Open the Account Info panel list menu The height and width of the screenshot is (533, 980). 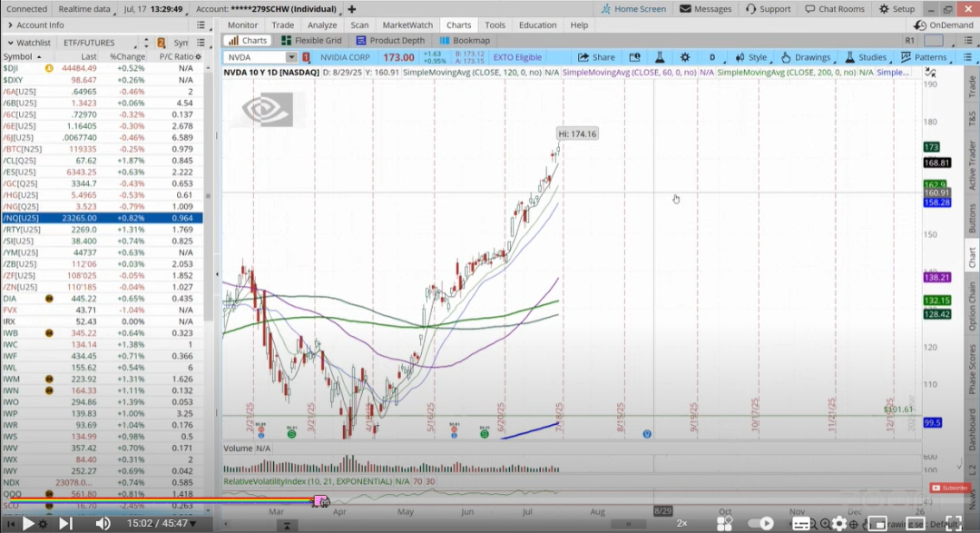pos(201,25)
